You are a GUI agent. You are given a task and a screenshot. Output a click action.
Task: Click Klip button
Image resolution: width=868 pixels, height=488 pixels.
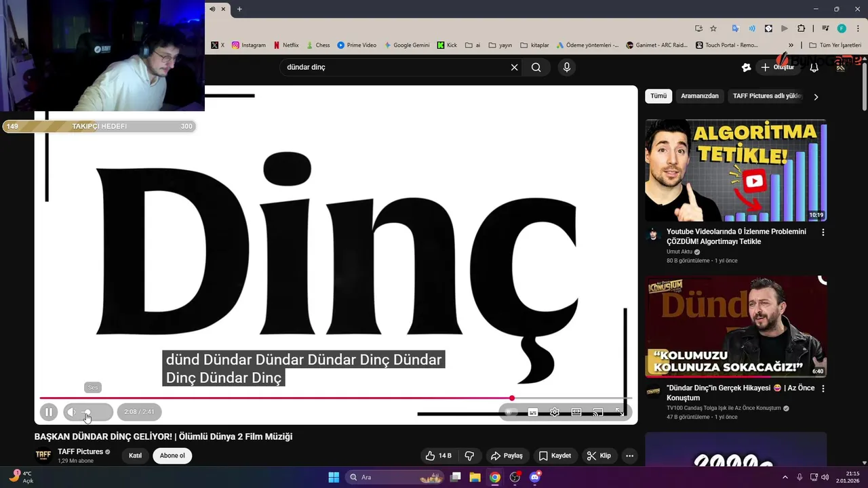pos(599,455)
